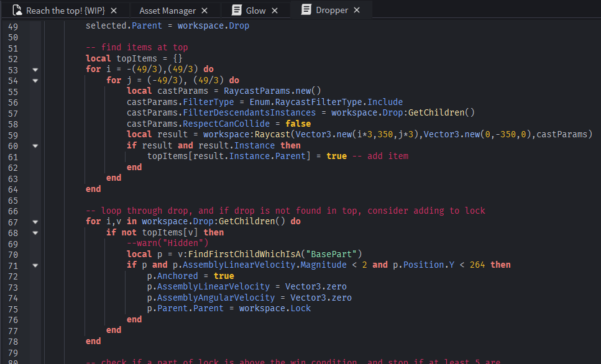Click the script icon on the Dropper tab
The image size is (601, 364).
306,10
